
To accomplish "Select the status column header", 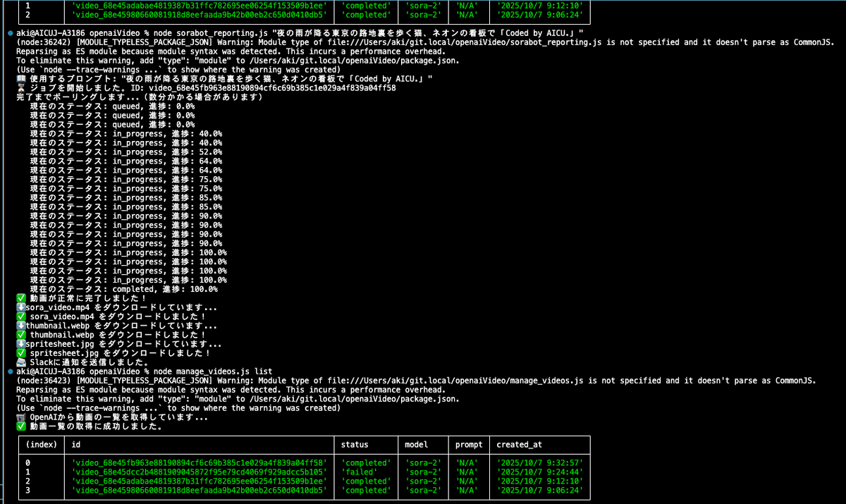I will click(355, 445).
